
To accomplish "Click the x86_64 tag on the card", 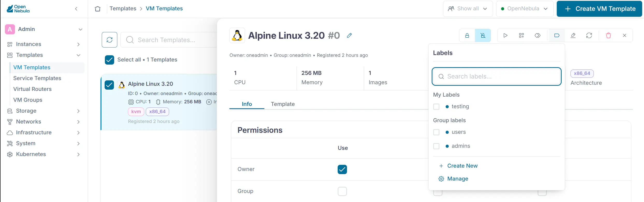I will coord(157,112).
